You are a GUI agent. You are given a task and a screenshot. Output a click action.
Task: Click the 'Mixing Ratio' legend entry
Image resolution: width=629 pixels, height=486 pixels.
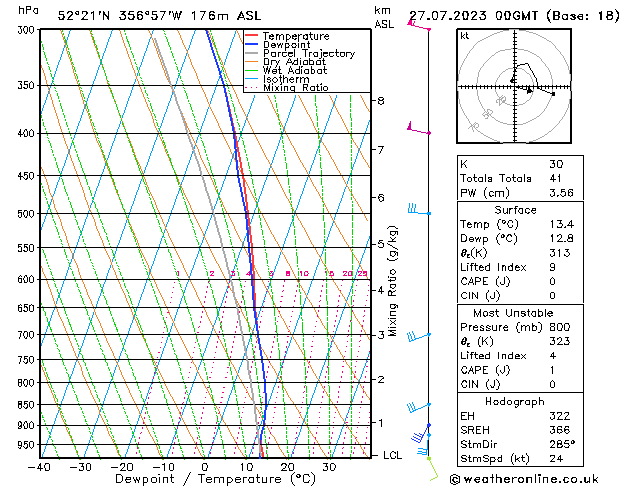pos(296,87)
